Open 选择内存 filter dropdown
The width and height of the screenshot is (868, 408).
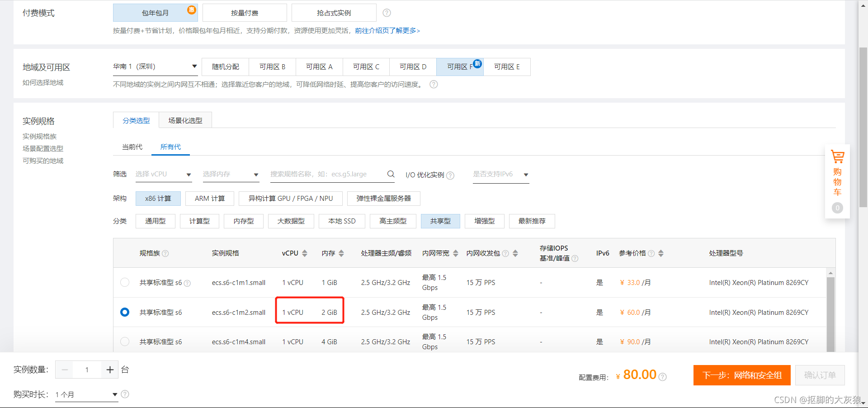231,174
